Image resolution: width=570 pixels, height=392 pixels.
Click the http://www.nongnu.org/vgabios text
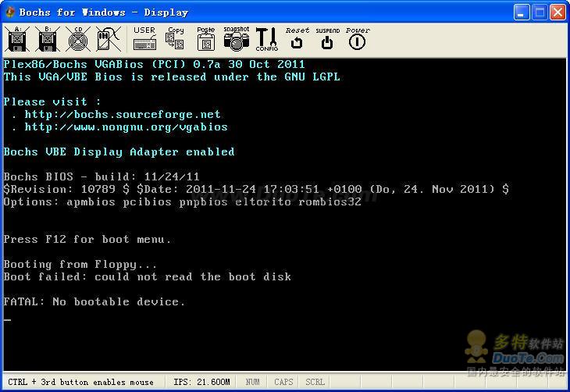(x=126, y=127)
